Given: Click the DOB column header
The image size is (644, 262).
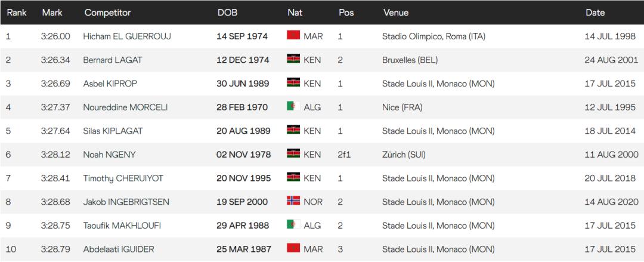Looking at the screenshot, I should point(227,13).
